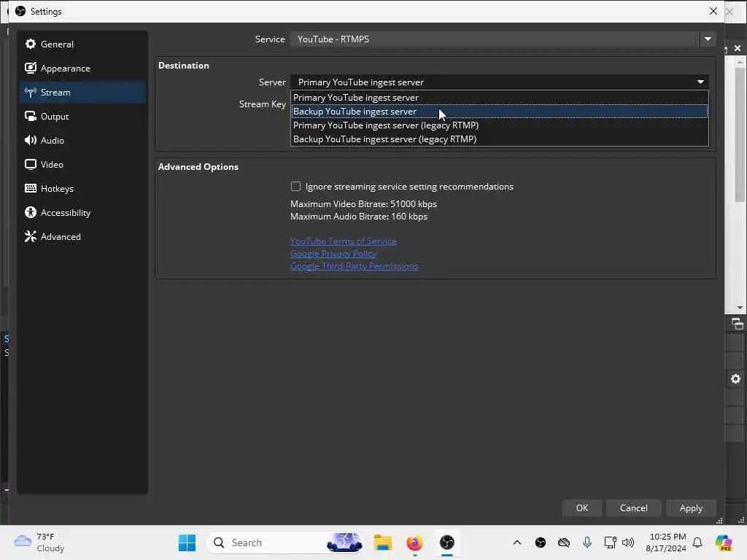Collapse the Server dropdown
The image size is (747, 560).
(700, 82)
